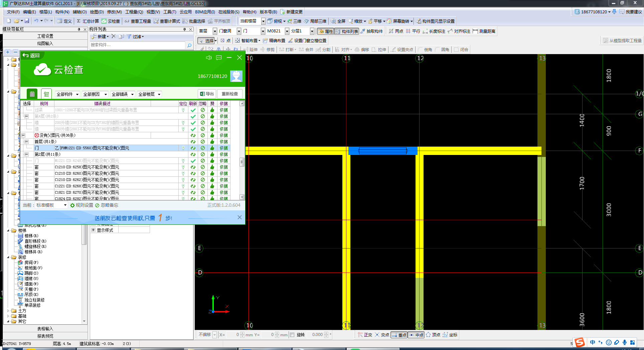
Task: Open the 工程量(Q) menu
Action: [134, 12]
